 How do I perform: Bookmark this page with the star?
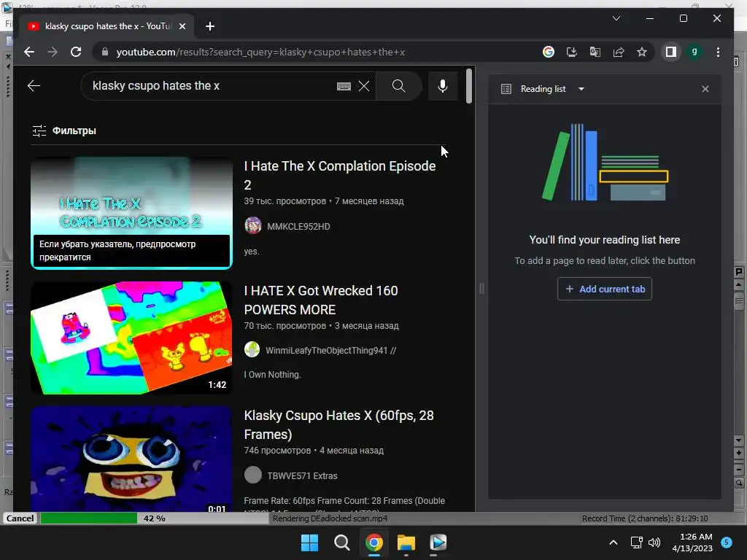(642, 52)
